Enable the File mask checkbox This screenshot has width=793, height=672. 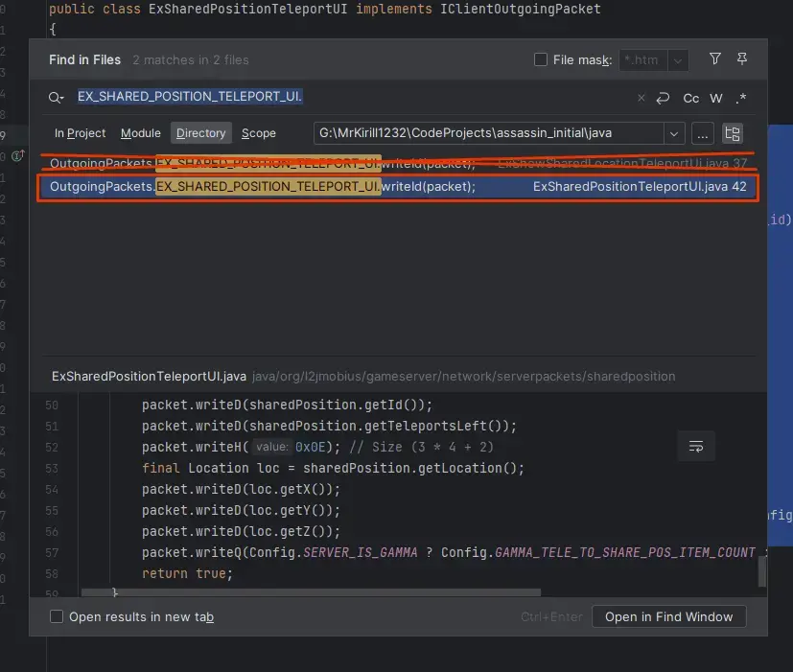541,59
